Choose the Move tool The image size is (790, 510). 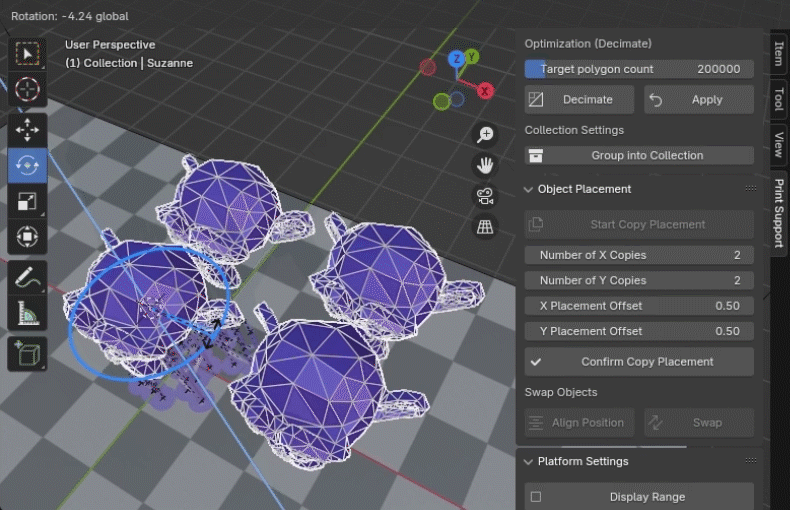[27, 130]
